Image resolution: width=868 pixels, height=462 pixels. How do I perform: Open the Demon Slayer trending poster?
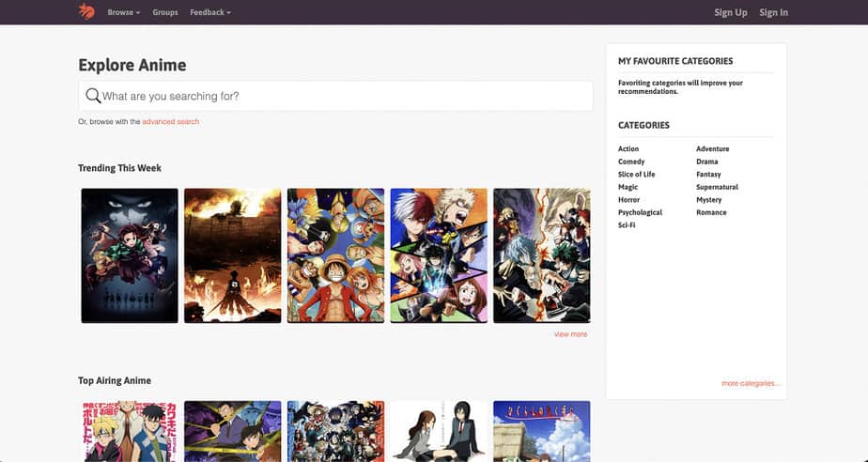click(130, 255)
